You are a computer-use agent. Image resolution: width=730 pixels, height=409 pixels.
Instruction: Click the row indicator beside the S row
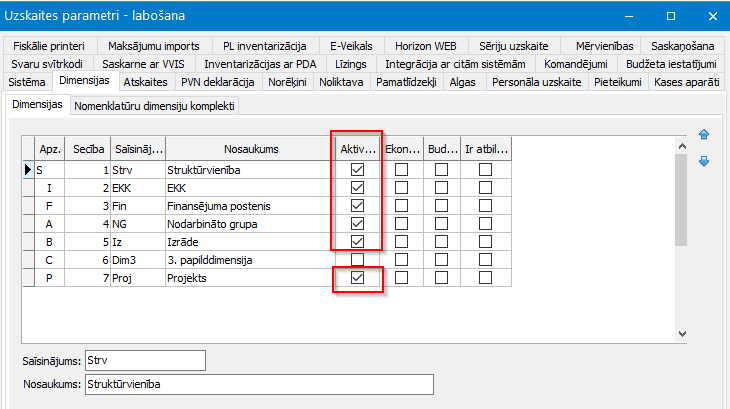tap(27, 170)
